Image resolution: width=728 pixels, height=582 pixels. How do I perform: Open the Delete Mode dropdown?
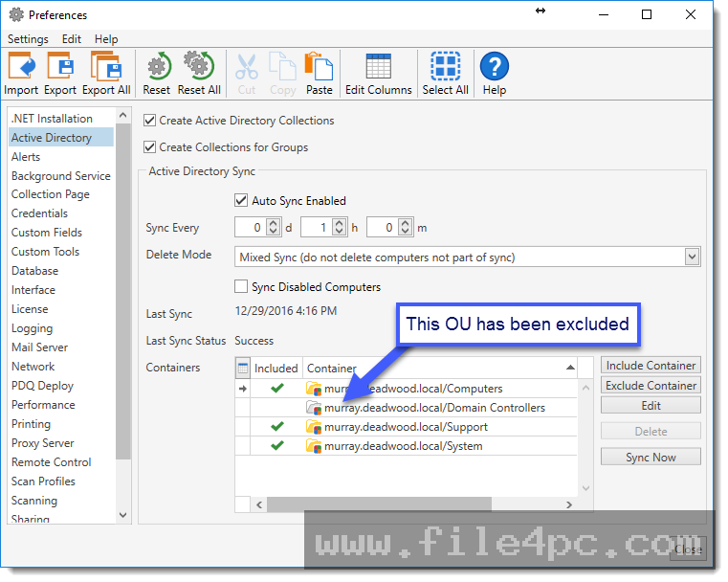692,257
